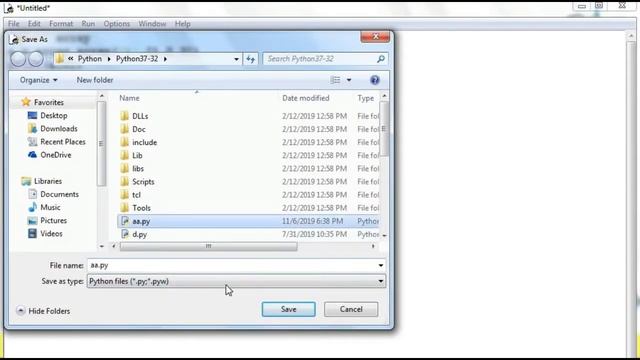Click the File name input field

tap(232, 265)
